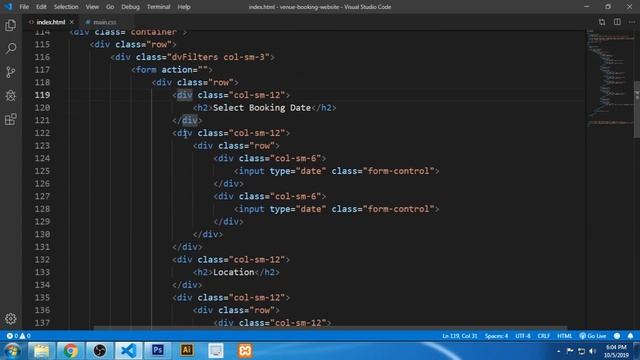Open OBS Studio from the taskbar
Image resolution: width=640 pixels, height=360 pixels.
pyautogui.click(x=99, y=351)
